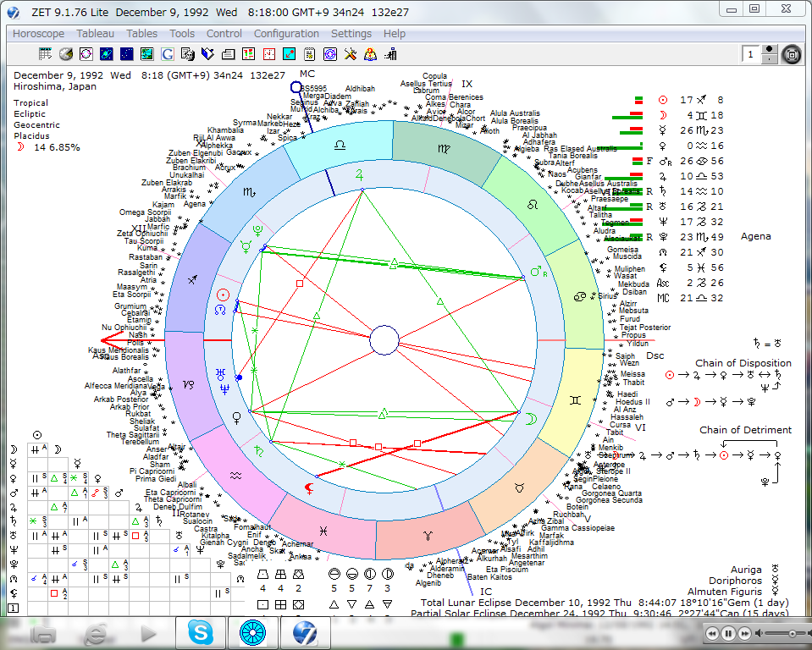This screenshot has height=650, width=812.
Task: Click the red and green table icon
Action: click(x=249, y=54)
